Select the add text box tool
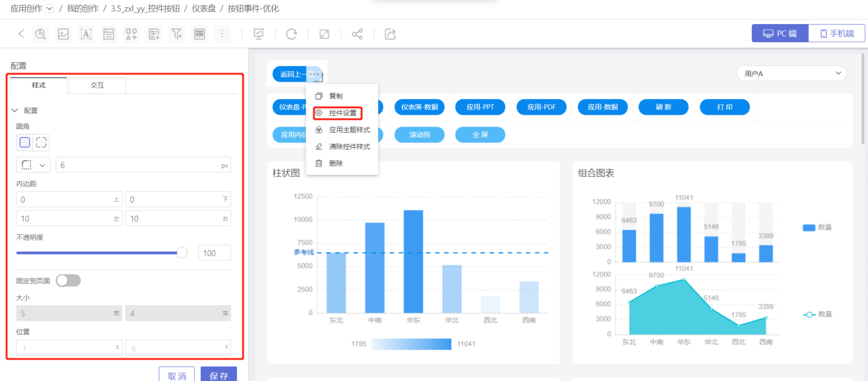 86,34
